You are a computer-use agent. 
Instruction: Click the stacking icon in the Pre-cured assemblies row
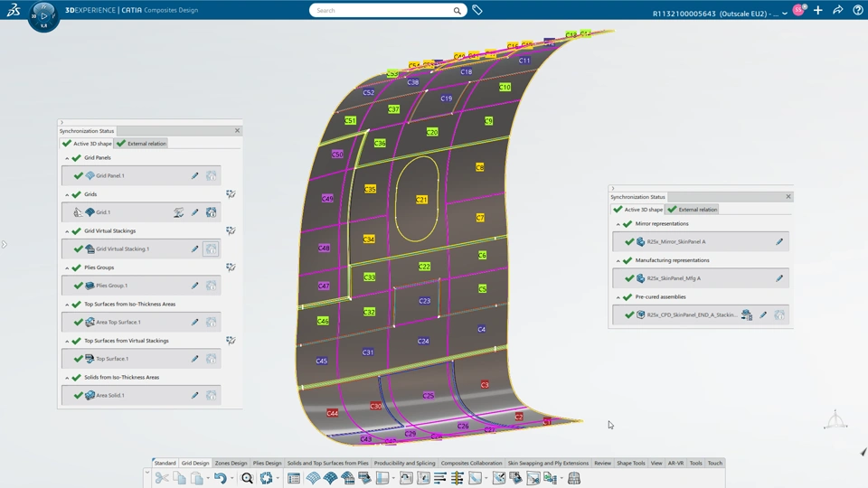(747, 314)
